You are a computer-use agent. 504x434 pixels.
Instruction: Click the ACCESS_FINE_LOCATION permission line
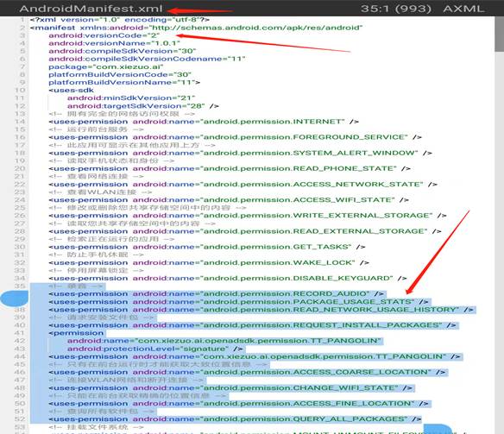coord(238,404)
